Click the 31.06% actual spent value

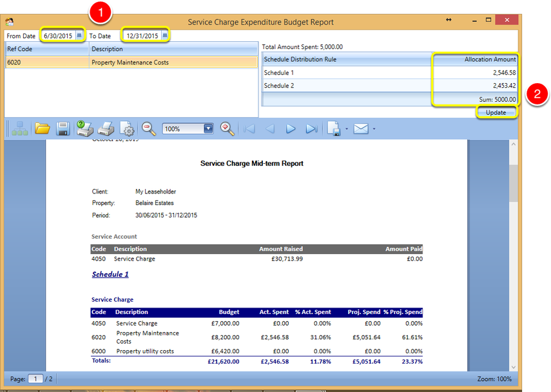point(320,337)
